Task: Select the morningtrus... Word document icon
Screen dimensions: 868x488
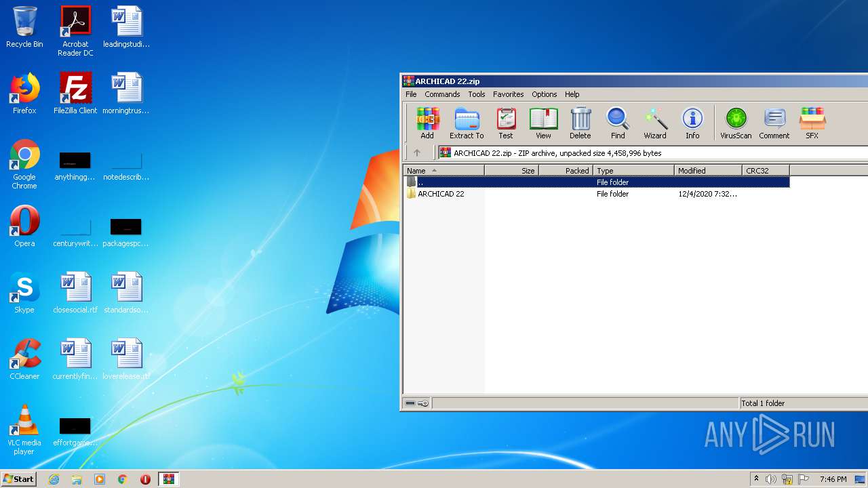Action: click(126, 94)
